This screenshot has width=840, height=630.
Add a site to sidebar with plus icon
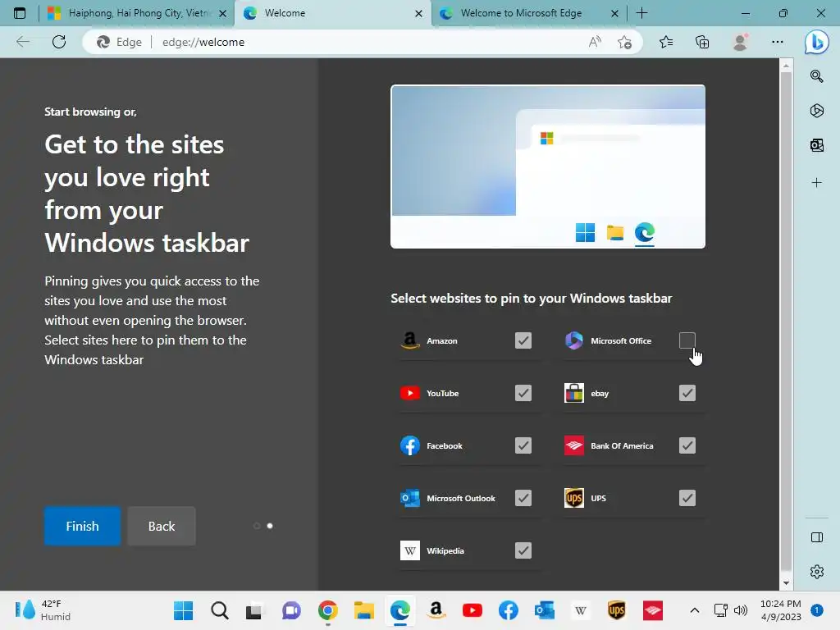[816, 183]
